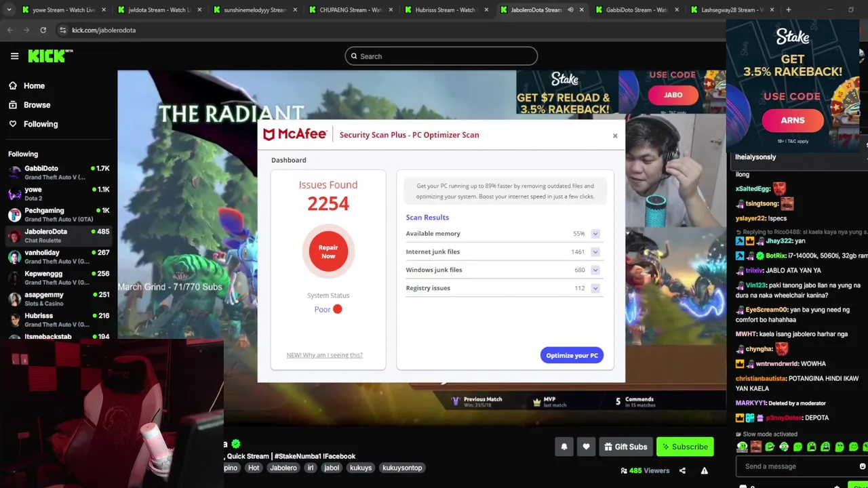Click the stream notification bell
The height and width of the screenshot is (488, 868).
pos(564,447)
